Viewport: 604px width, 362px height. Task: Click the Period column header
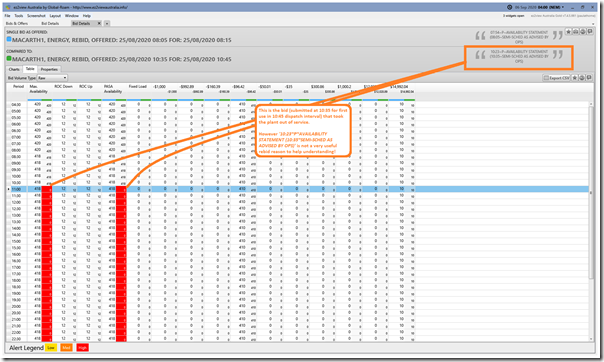tap(18, 86)
